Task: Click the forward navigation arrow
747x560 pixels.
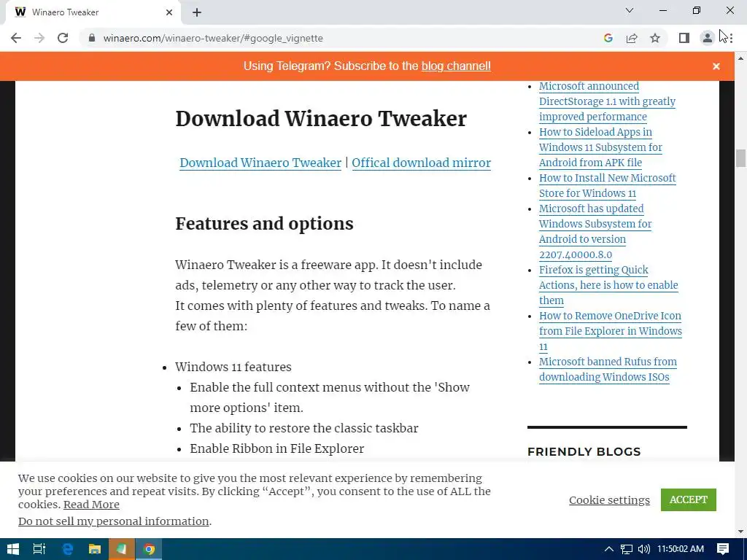Action: click(x=39, y=38)
